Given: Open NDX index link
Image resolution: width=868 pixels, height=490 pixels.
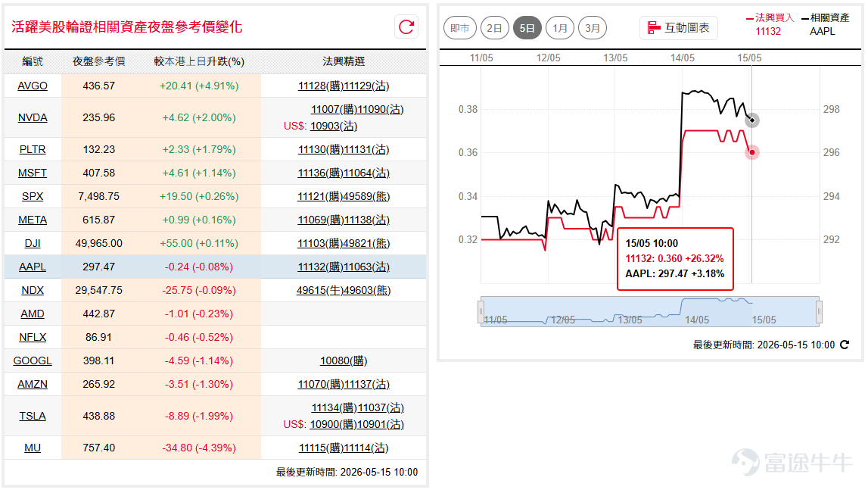Looking at the screenshot, I should coord(33,291).
